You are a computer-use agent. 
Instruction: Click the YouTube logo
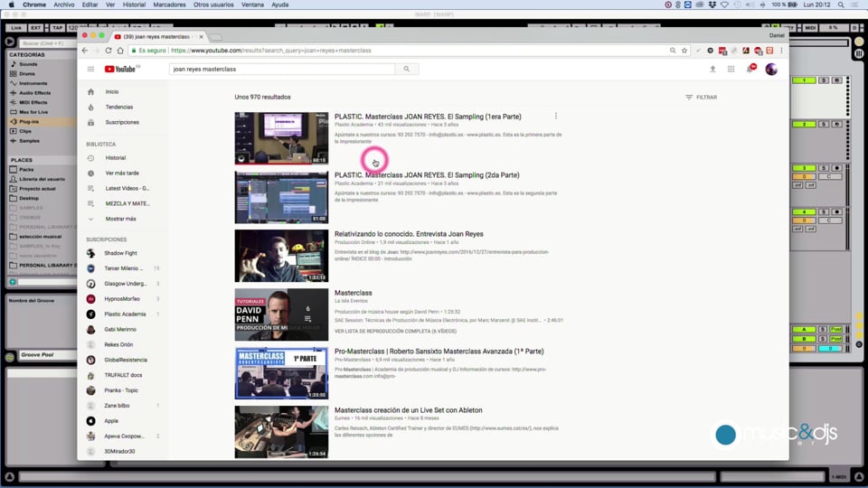[122, 70]
